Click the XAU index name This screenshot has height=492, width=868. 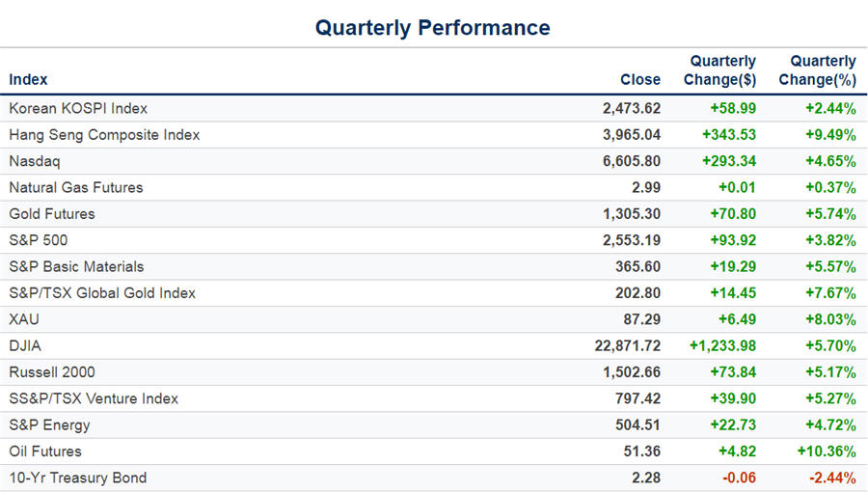(24, 318)
